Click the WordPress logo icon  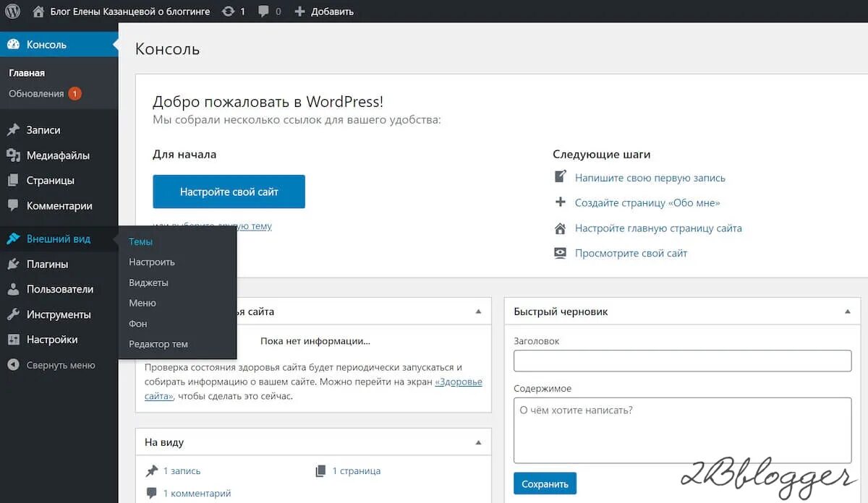[12, 12]
